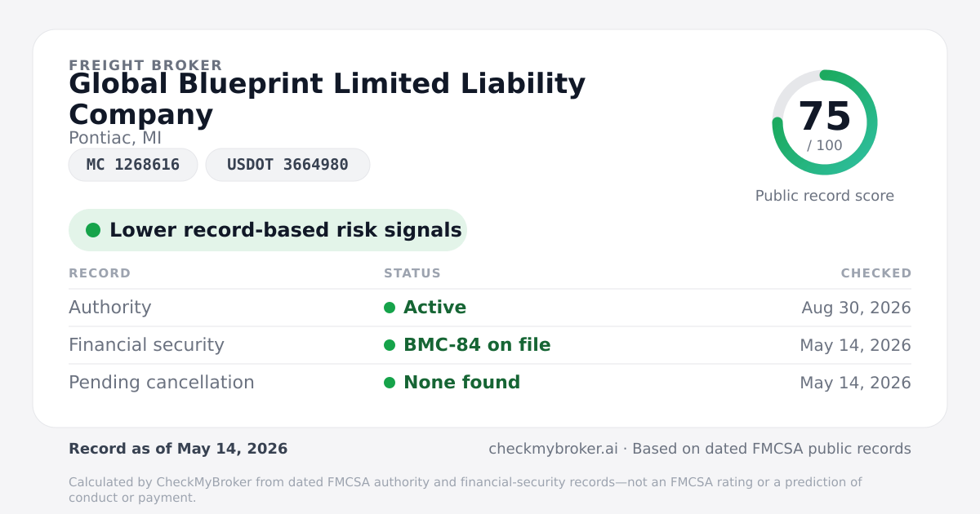Click the CHECKED column header

point(876,273)
